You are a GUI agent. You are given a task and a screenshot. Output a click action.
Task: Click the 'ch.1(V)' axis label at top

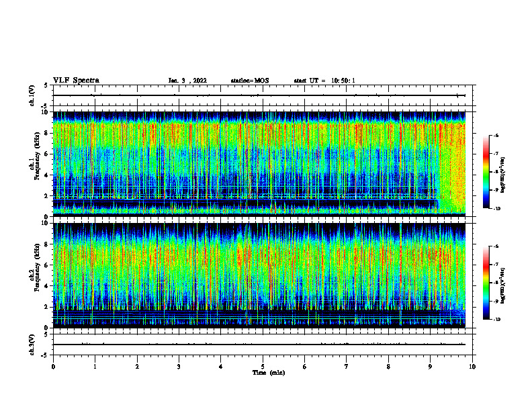(32, 95)
